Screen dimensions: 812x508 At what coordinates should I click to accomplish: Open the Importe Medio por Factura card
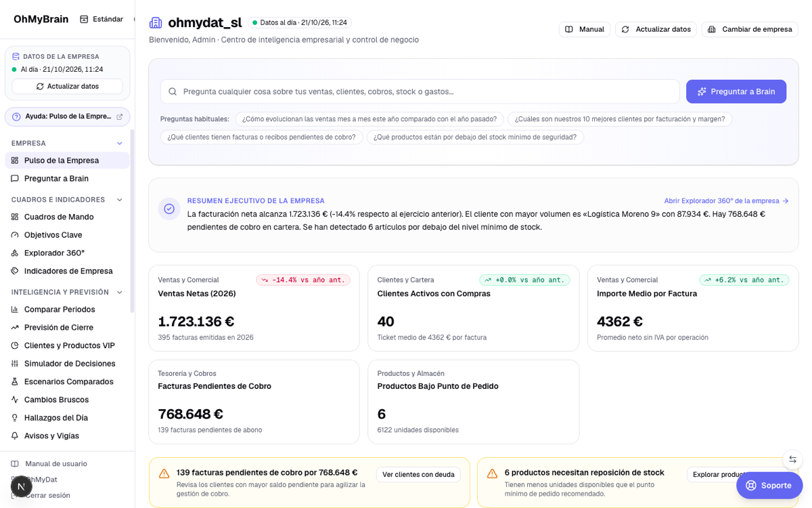[693, 308]
